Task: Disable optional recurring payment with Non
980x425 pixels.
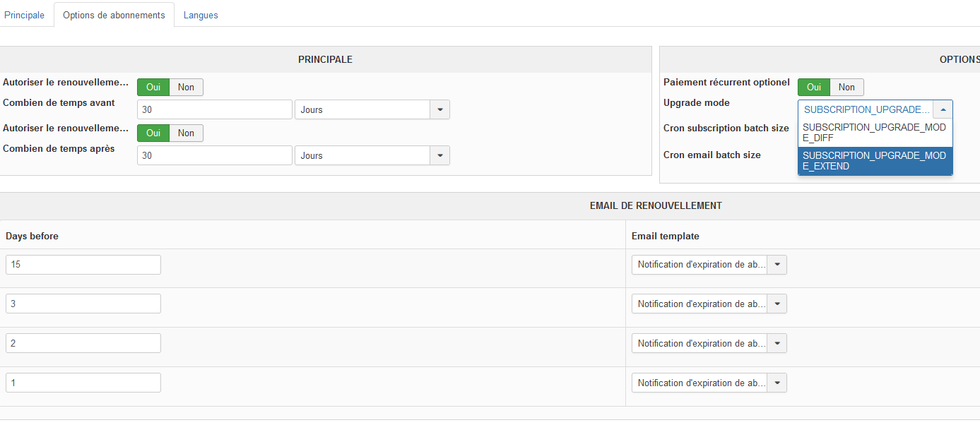Action: (x=846, y=87)
